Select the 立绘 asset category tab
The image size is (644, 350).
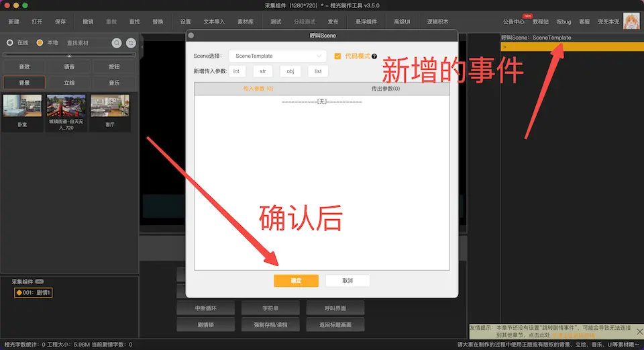coord(69,83)
